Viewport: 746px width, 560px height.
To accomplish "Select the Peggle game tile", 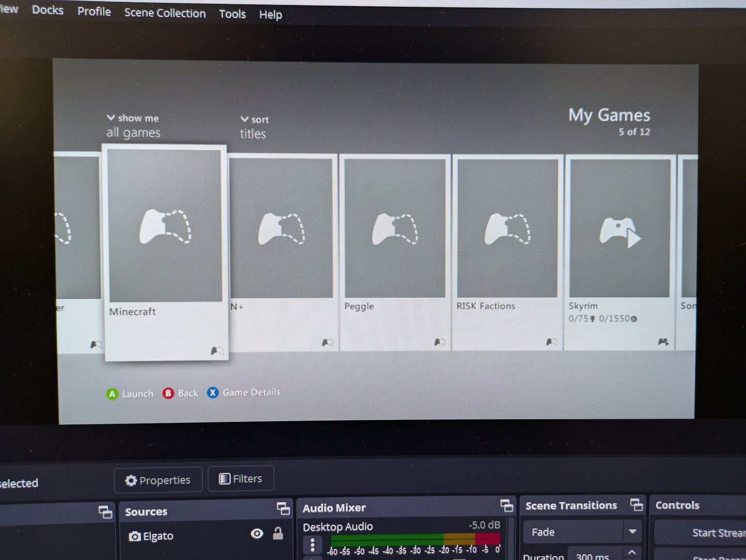I will (x=395, y=253).
